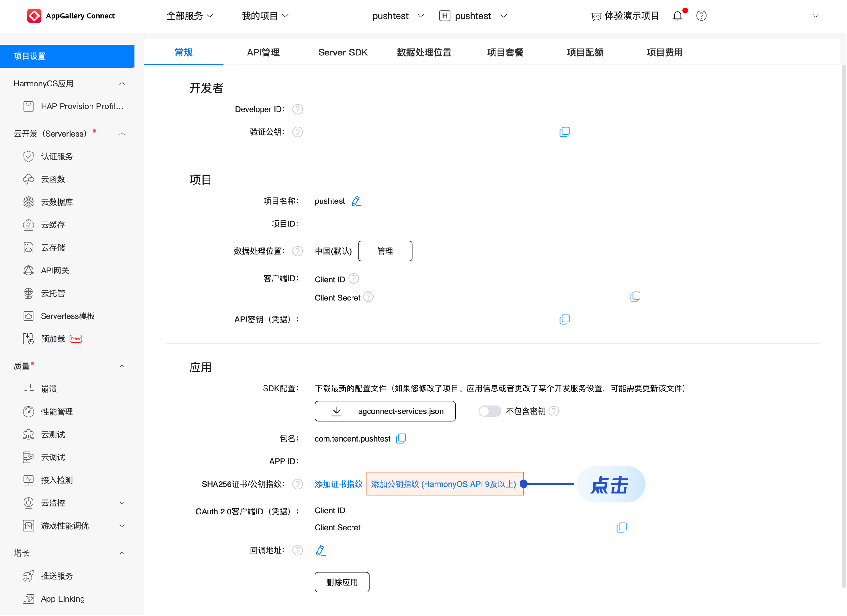Open the pushtest project selector dropdown

point(399,16)
